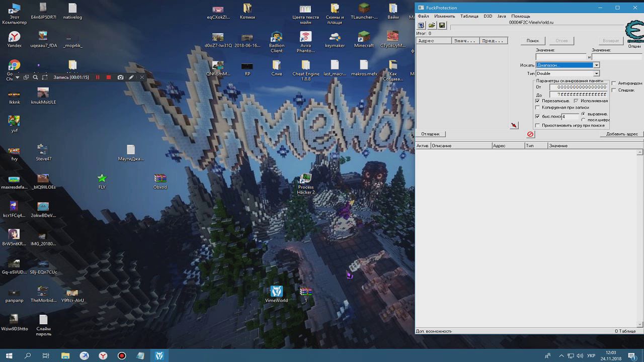Select the Obxod archive desktop icon
Viewport: 644px width, 362px height.
tap(160, 182)
